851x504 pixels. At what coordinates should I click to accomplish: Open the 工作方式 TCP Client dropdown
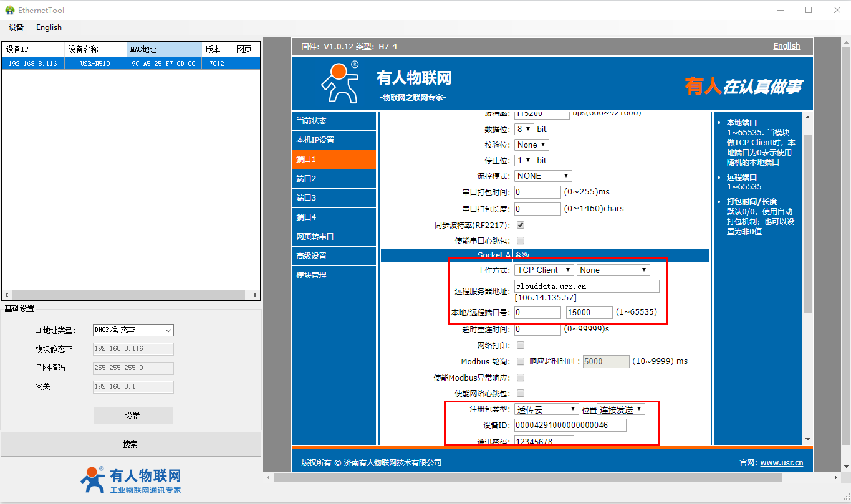point(544,270)
